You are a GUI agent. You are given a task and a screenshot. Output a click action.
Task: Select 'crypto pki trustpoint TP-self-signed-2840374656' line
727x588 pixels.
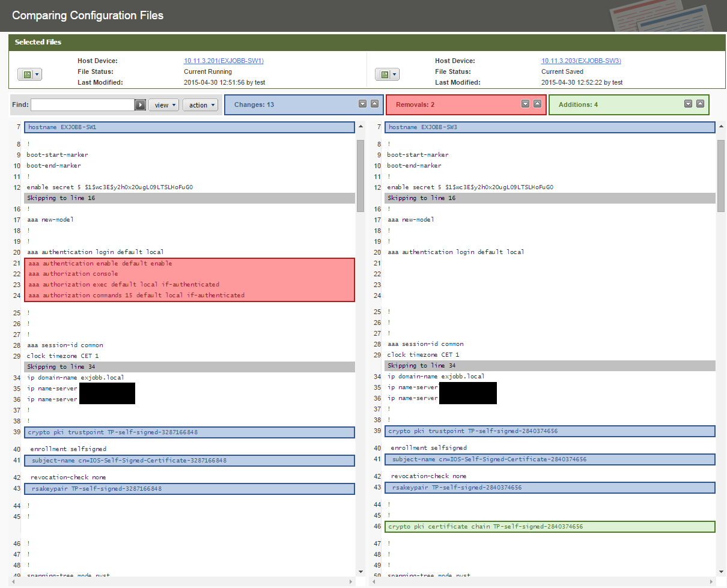(550, 431)
